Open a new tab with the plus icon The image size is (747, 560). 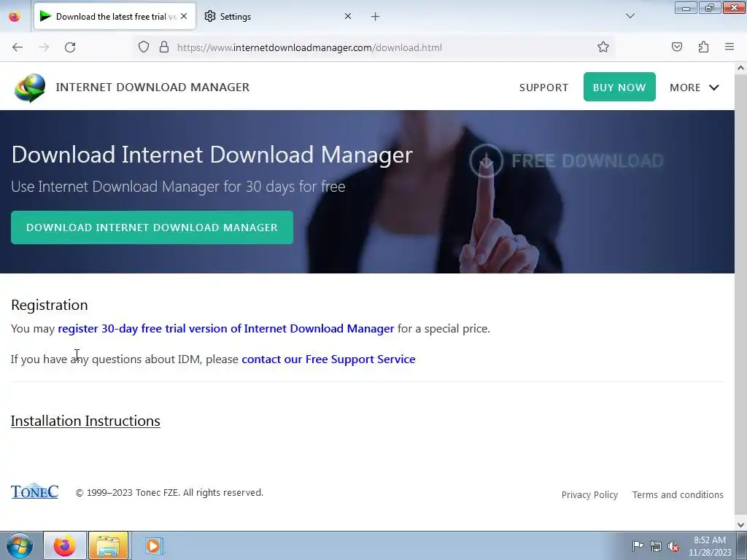[376, 17]
